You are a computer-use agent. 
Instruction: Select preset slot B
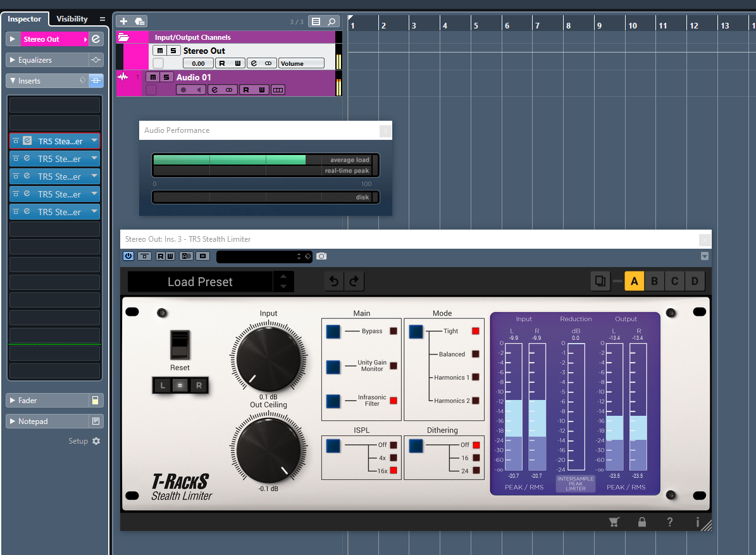(x=654, y=281)
